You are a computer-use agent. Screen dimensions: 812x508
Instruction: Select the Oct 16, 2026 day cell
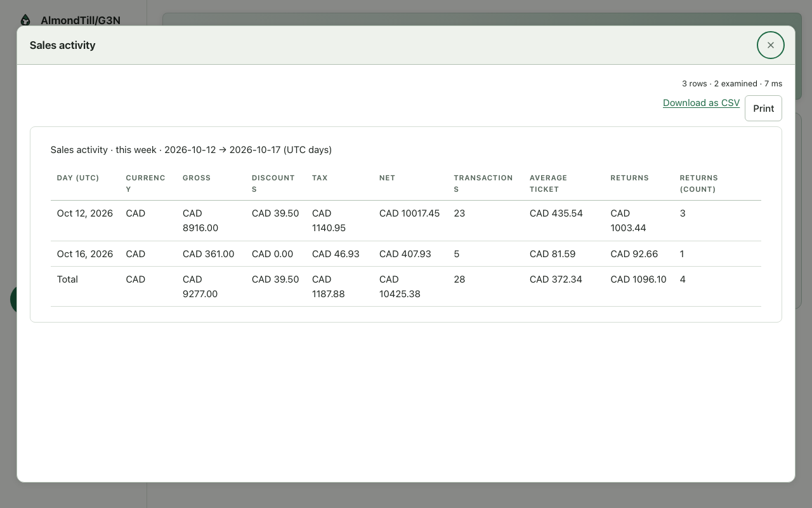[x=85, y=254]
